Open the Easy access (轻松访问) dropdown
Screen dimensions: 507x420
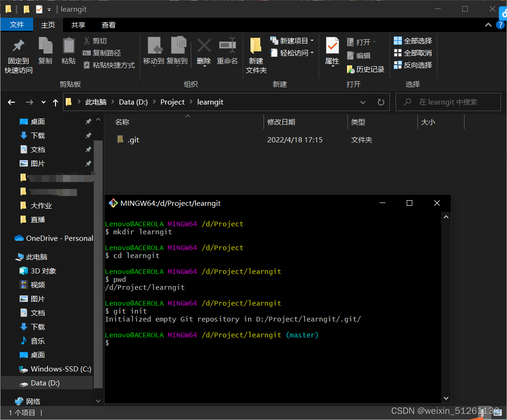click(x=292, y=53)
